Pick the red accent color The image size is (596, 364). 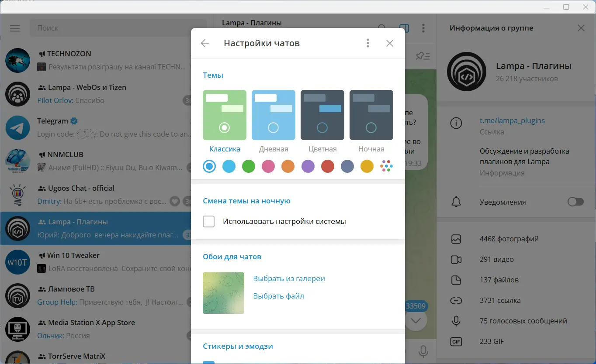pos(328,166)
